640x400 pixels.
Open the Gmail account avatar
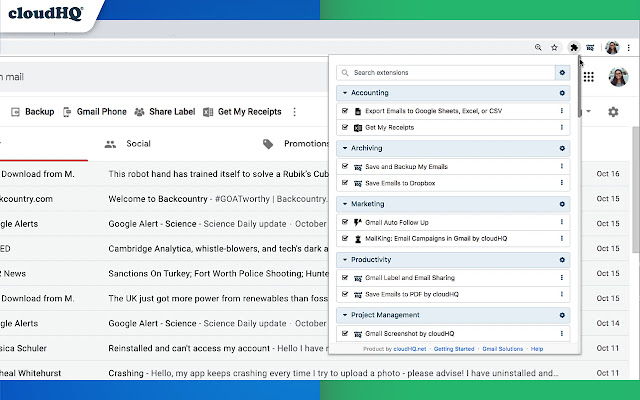coord(618,77)
